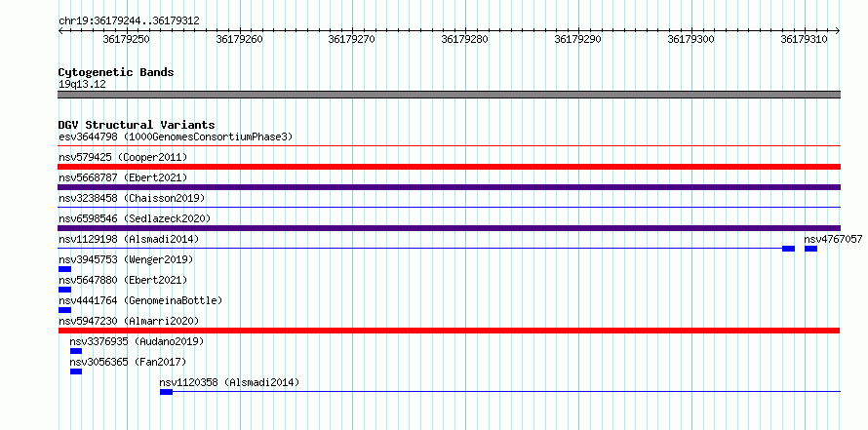Click the thin red esv3644798 variant bar
The width and height of the screenshot is (868, 430).
point(450,146)
